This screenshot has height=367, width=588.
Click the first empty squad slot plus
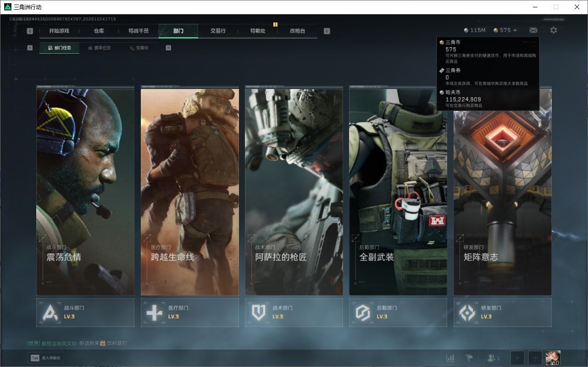[x=517, y=358]
